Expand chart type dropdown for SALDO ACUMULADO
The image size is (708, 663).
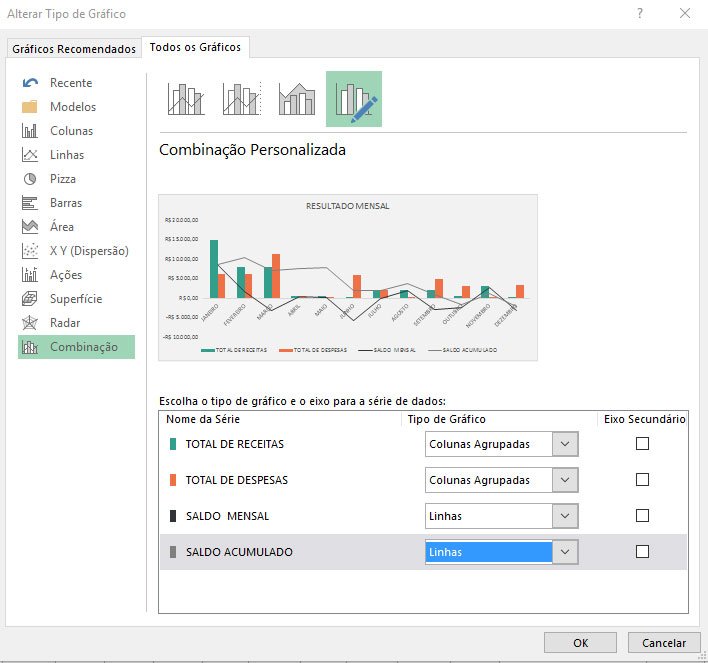pyautogui.click(x=565, y=552)
